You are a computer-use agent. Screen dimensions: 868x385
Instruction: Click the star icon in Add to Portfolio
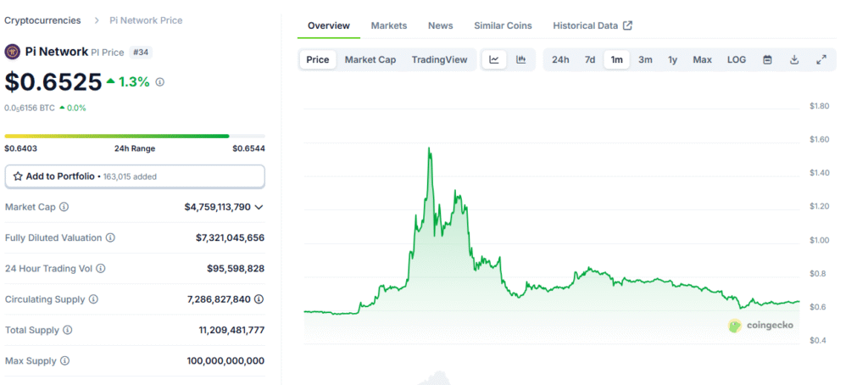[x=18, y=176]
